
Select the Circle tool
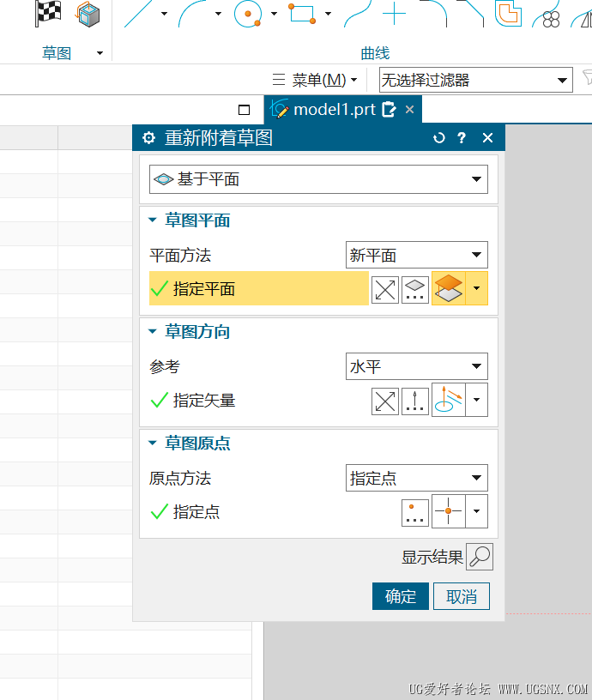tap(248, 14)
